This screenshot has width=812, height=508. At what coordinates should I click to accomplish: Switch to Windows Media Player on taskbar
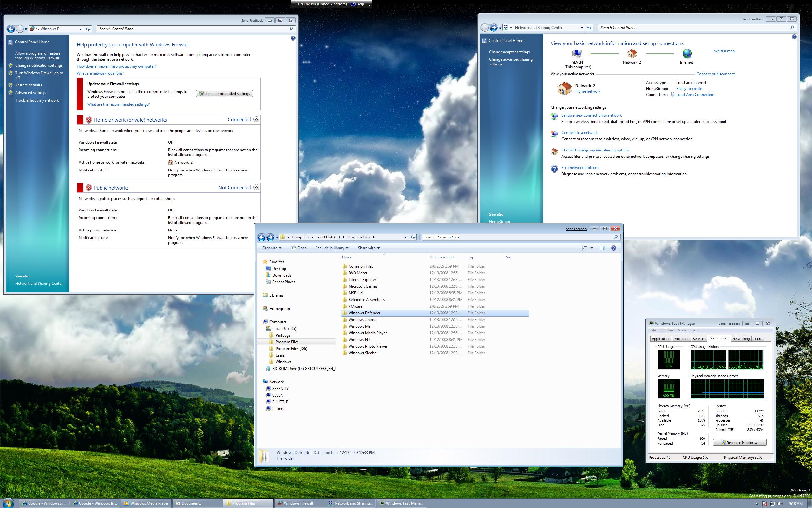click(146, 503)
